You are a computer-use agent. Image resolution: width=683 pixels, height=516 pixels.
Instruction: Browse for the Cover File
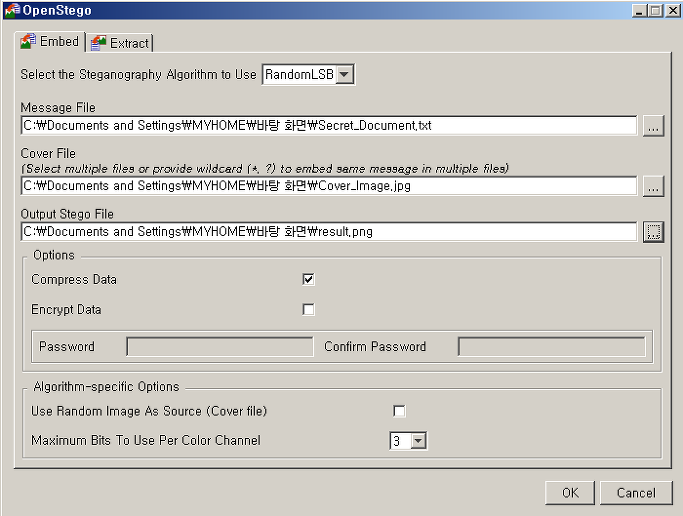point(653,186)
